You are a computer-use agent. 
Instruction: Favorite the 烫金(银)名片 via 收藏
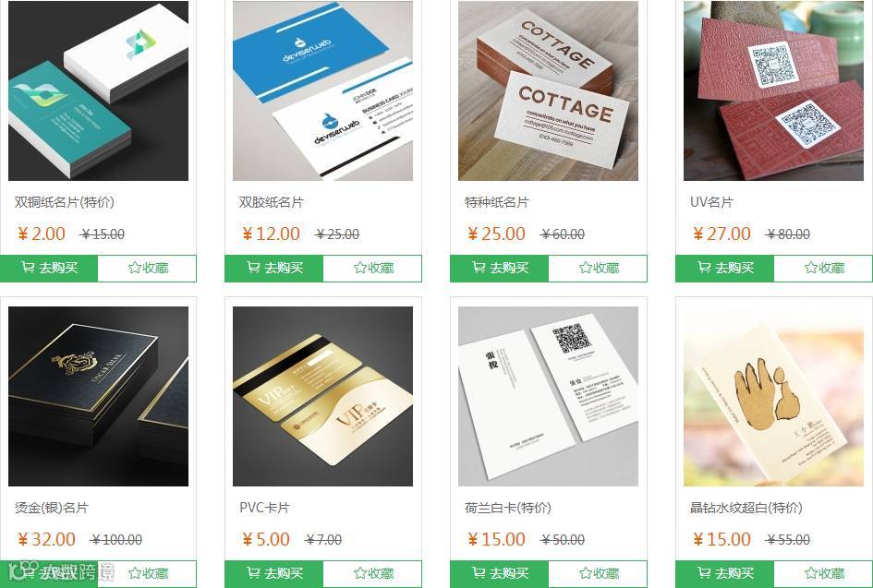[147, 573]
